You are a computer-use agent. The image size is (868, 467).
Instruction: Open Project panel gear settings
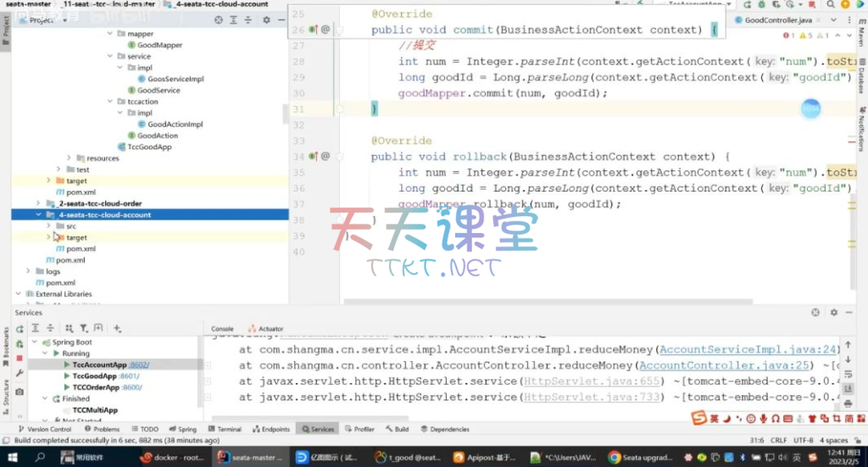tap(265, 19)
